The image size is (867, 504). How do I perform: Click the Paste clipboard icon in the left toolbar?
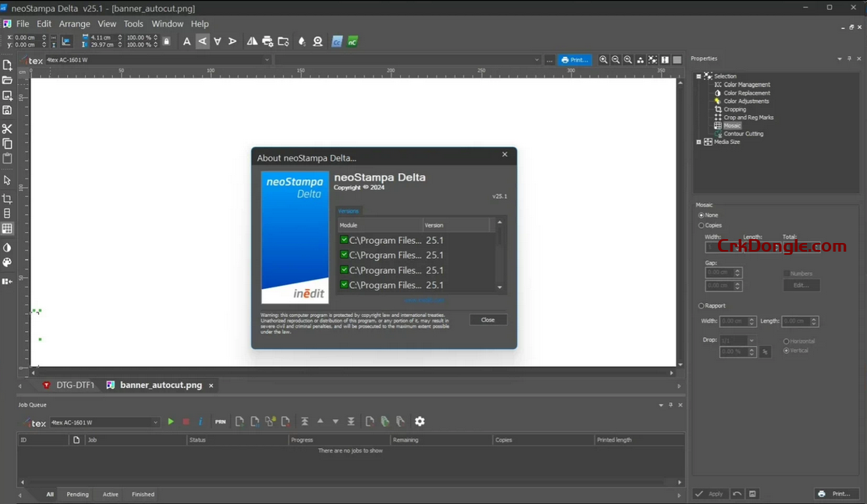(x=8, y=157)
